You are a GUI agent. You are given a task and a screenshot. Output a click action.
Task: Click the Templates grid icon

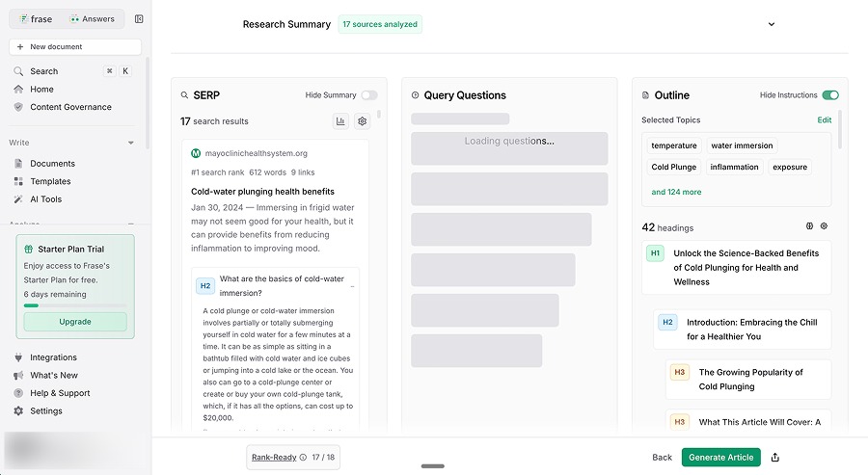click(18, 181)
